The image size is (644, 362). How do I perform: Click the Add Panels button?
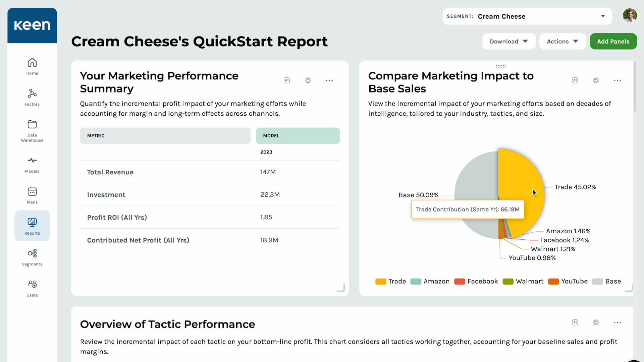click(x=613, y=42)
